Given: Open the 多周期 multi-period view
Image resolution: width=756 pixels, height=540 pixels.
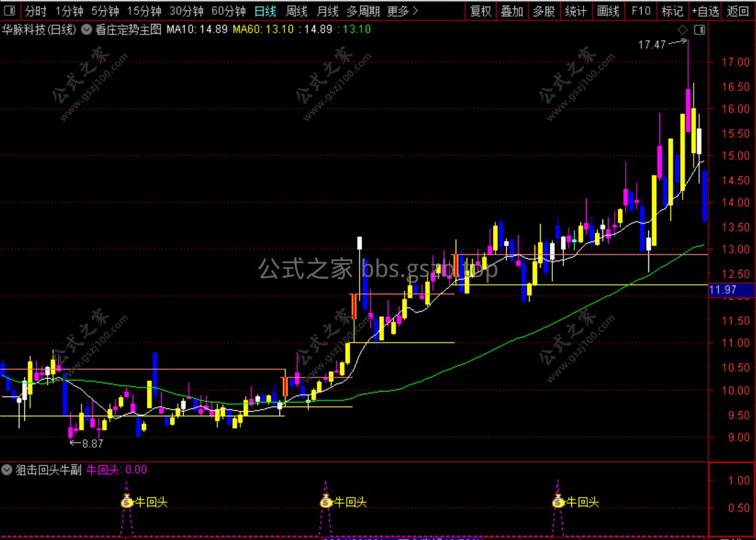Looking at the screenshot, I should pyautogui.click(x=363, y=11).
